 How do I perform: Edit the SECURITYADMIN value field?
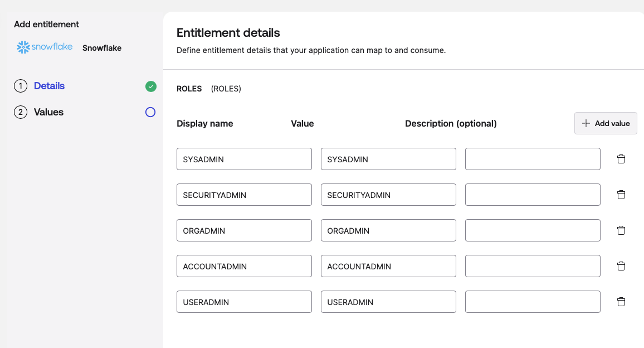pyautogui.click(x=388, y=195)
